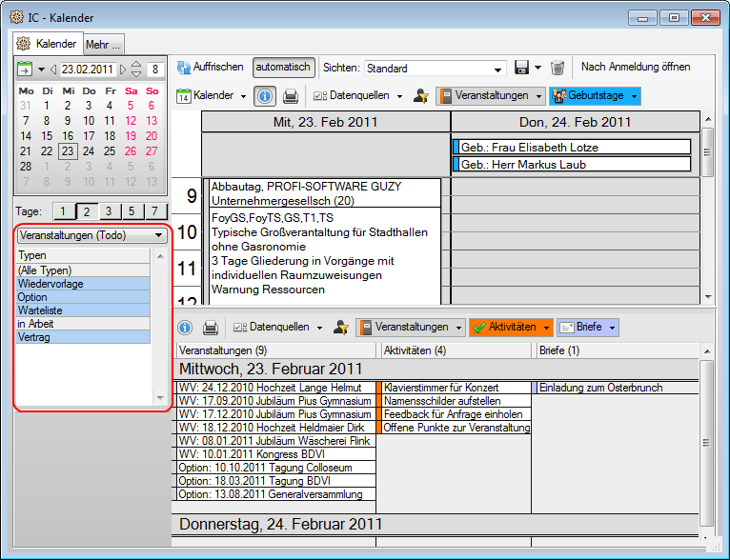Open the Sichten Standard dropdown

pyautogui.click(x=497, y=69)
